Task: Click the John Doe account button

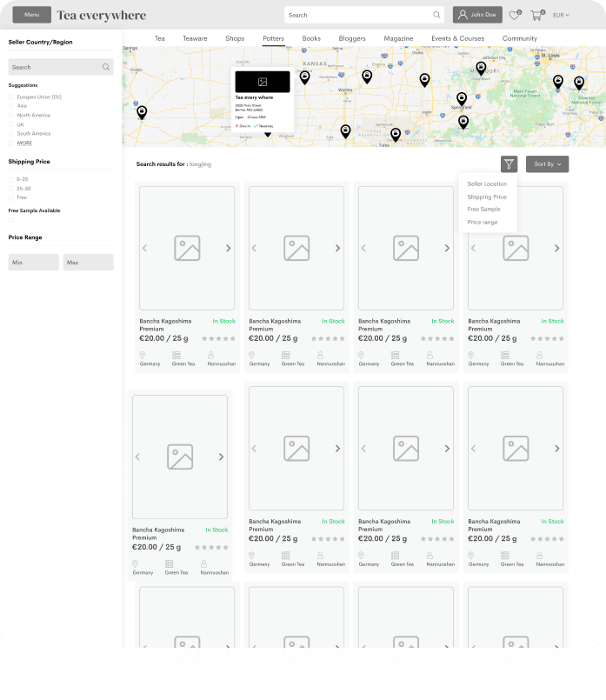Action: [477, 15]
